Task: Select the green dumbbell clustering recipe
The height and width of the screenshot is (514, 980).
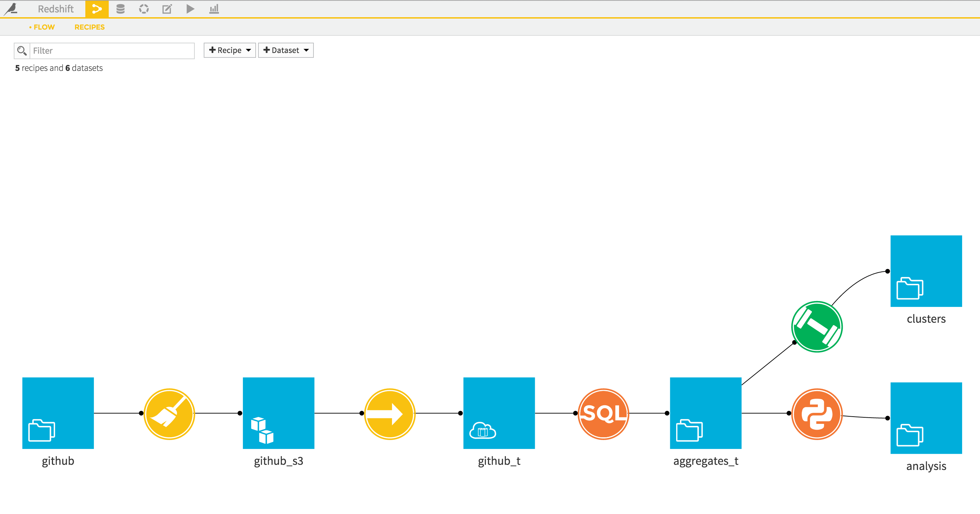Action: 817,326
